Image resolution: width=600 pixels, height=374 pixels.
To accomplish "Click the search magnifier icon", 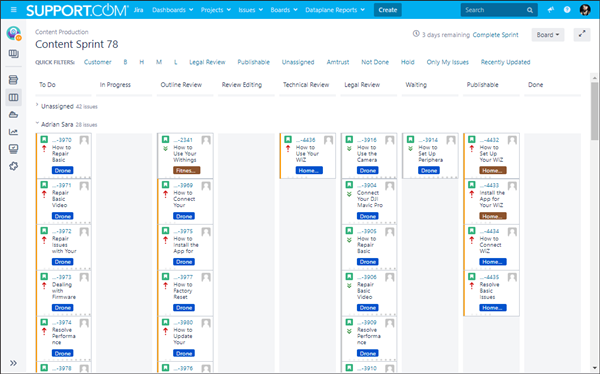I will (530, 10).
